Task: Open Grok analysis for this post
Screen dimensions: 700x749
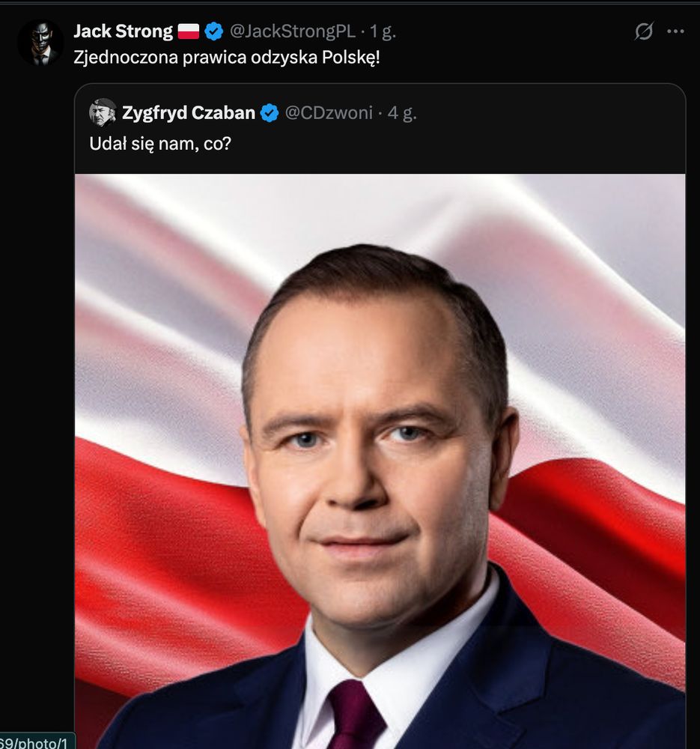Action: tap(644, 31)
